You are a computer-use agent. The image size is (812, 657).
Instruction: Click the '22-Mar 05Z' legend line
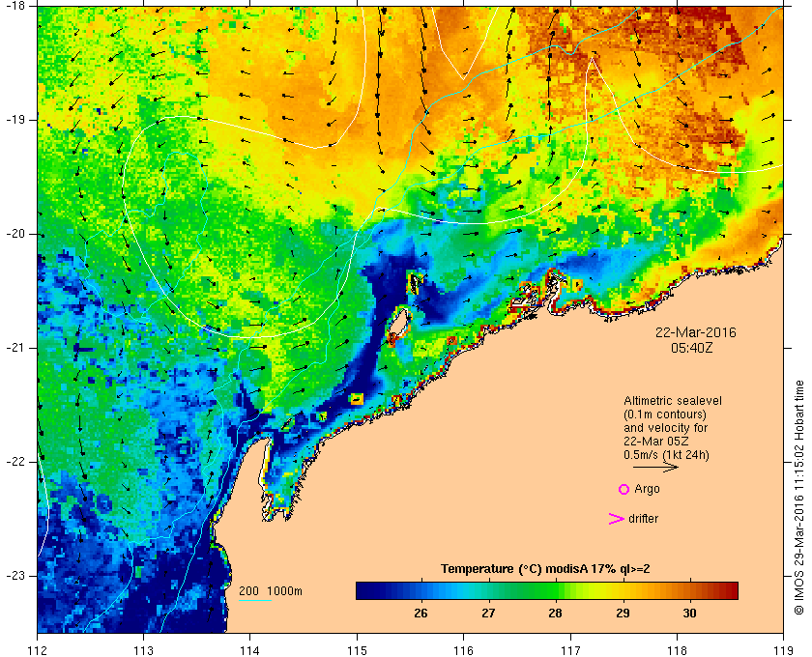(x=655, y=442)
